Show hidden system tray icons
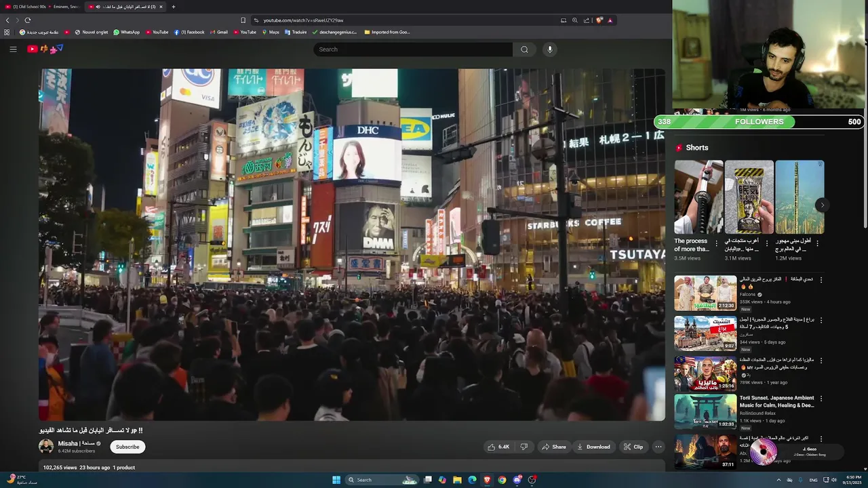This screenshot has width=868, height=488. 778,480
